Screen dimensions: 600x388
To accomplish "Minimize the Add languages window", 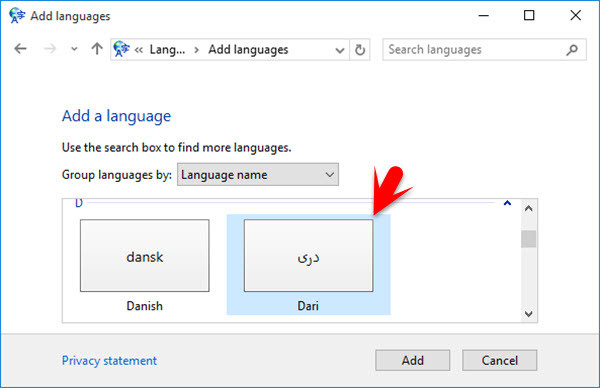I will click(x=484, y=16).
